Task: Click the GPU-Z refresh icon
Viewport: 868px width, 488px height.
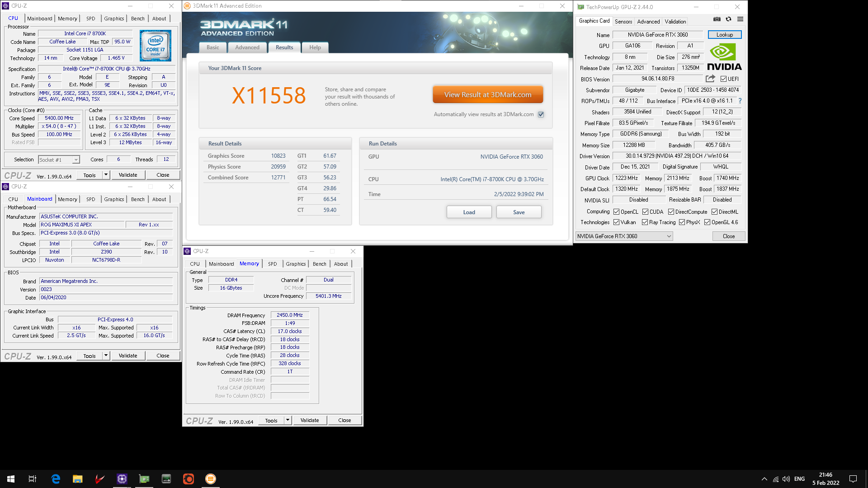Action: 728,19
